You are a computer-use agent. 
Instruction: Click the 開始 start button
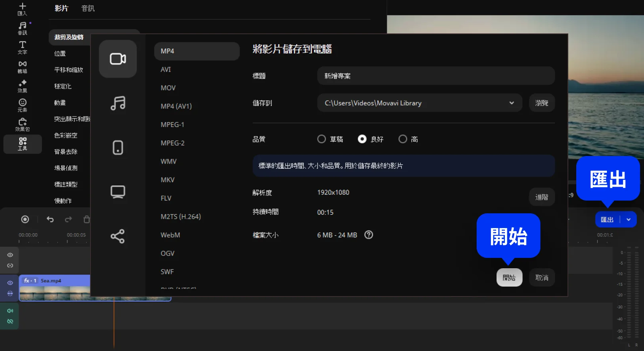coord(509,278)
